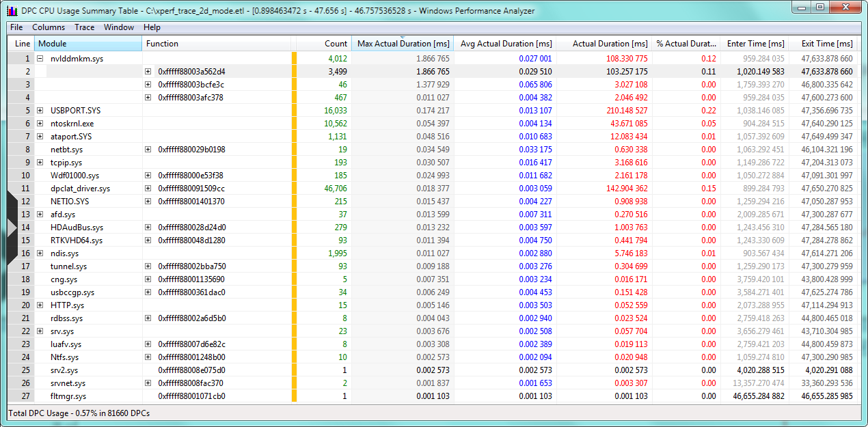This screenshot has height=427, width=868.
Task: Minimize the Performance Analyzer window
Action: click(x=802, y=8)
